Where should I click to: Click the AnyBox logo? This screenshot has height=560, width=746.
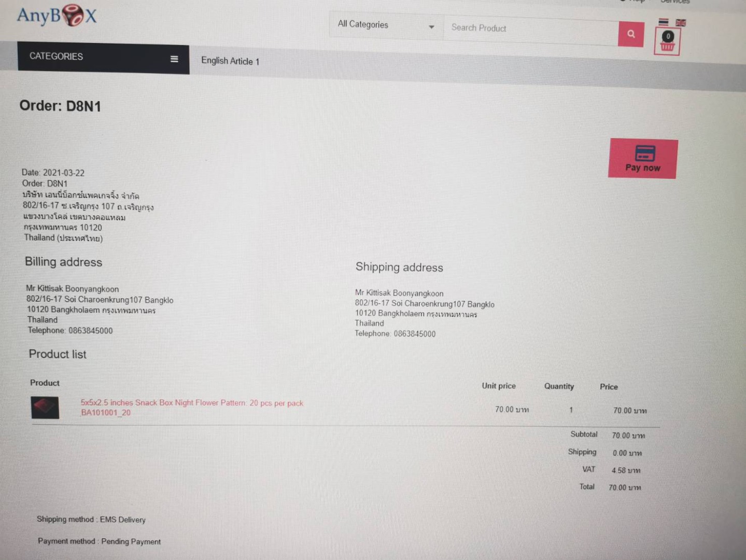pyautogui.click(x=57, y=15)
